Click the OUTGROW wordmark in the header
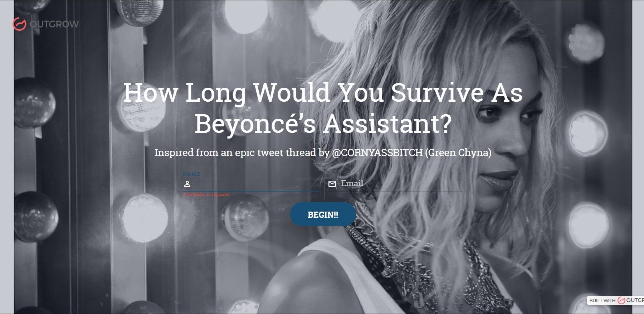This screenshot has height=314, width=644. [x=54, y=24]
